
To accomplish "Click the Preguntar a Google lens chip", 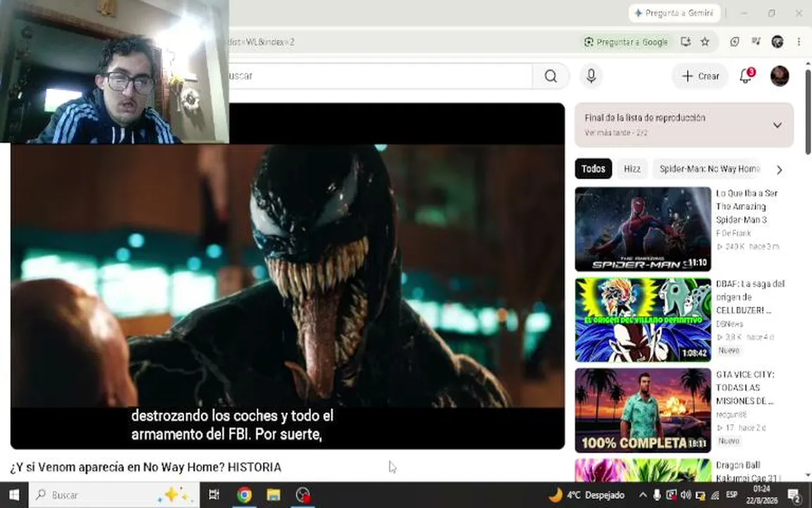I will click(626, 42).
